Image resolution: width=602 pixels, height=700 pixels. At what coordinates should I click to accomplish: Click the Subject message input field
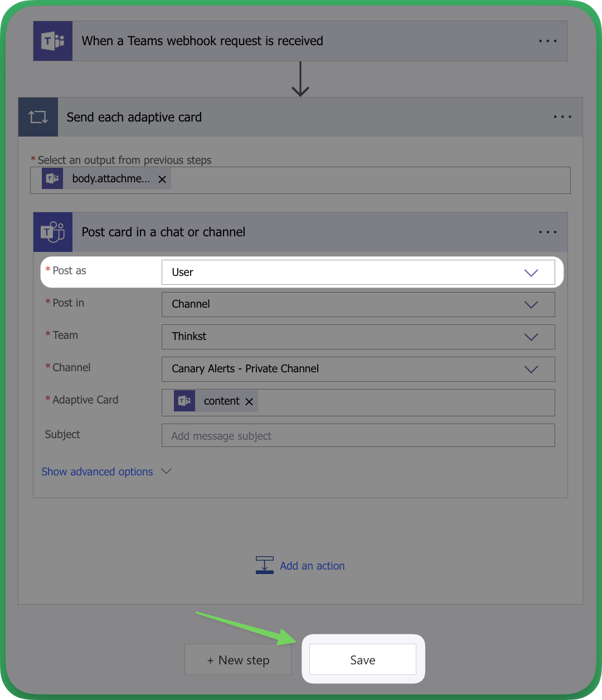358,436
